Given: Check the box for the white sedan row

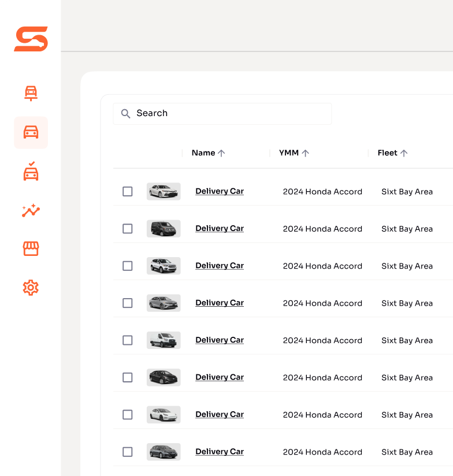Looking at the screenshot, I should click(x=128, y=192).
